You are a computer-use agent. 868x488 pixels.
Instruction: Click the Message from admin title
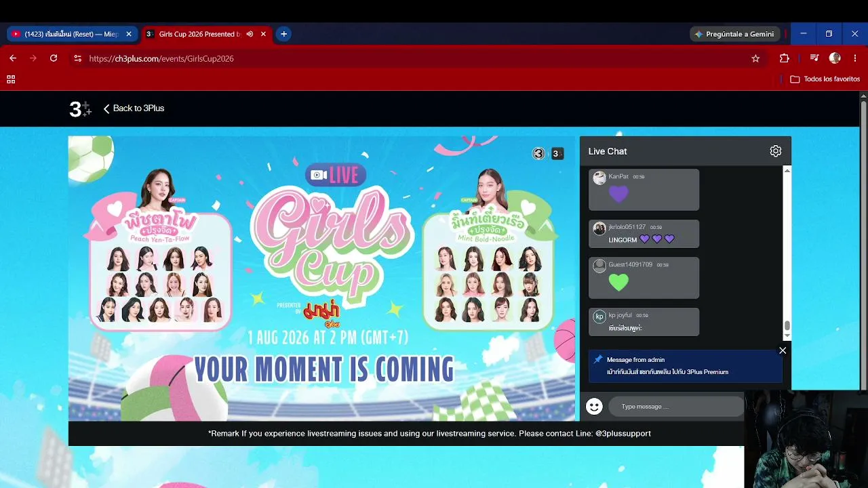(x=635, y=360)
